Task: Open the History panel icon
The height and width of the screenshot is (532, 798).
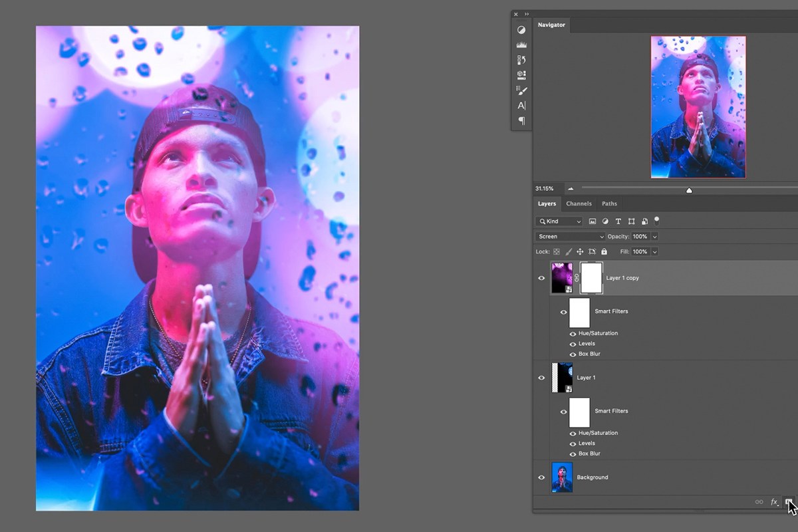Action: pos(521,60)
